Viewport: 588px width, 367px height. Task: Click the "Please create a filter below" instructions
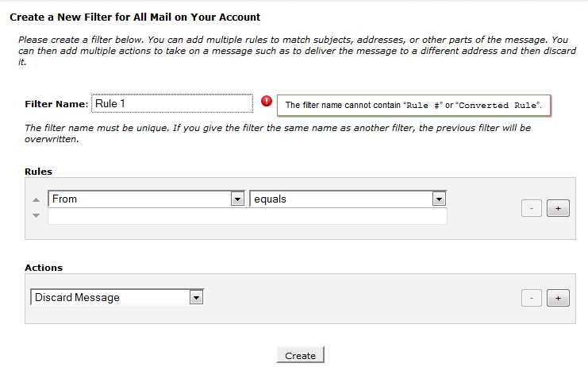(294, 50)
